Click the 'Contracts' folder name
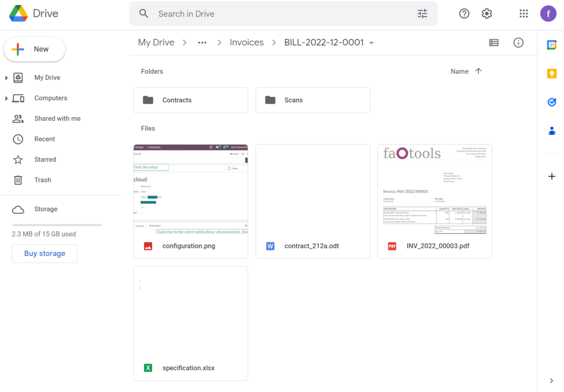564x392 pixels. coord(177,100)
